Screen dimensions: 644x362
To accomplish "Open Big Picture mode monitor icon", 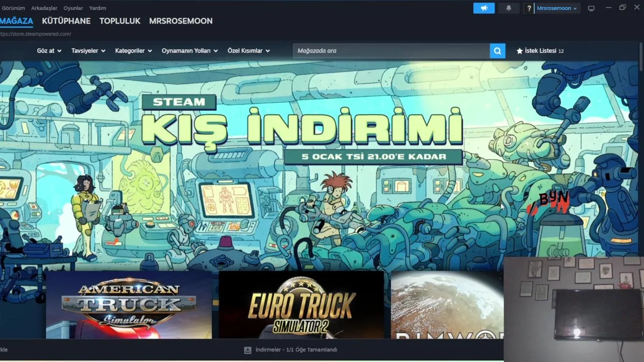I will coord(591,8).
